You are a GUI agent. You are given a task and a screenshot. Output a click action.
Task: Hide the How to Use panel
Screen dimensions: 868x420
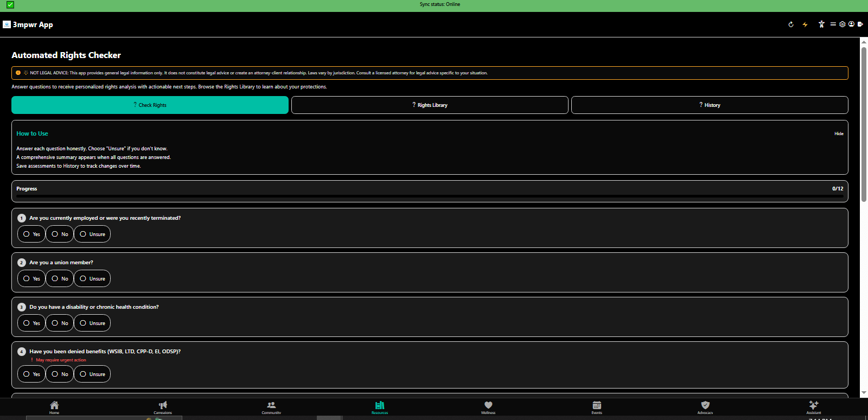(839, 133)
